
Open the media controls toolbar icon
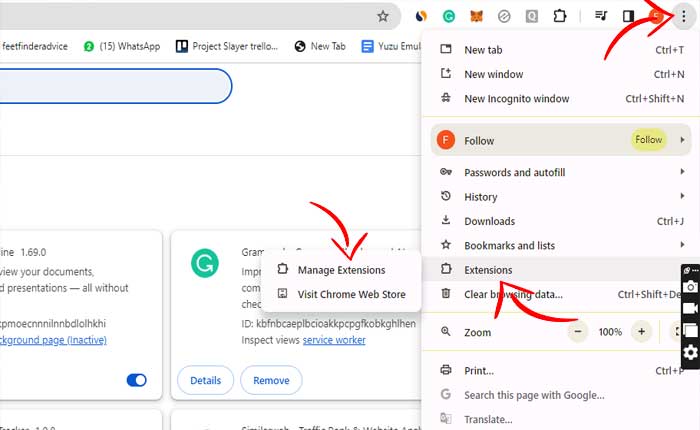[601, 17]
